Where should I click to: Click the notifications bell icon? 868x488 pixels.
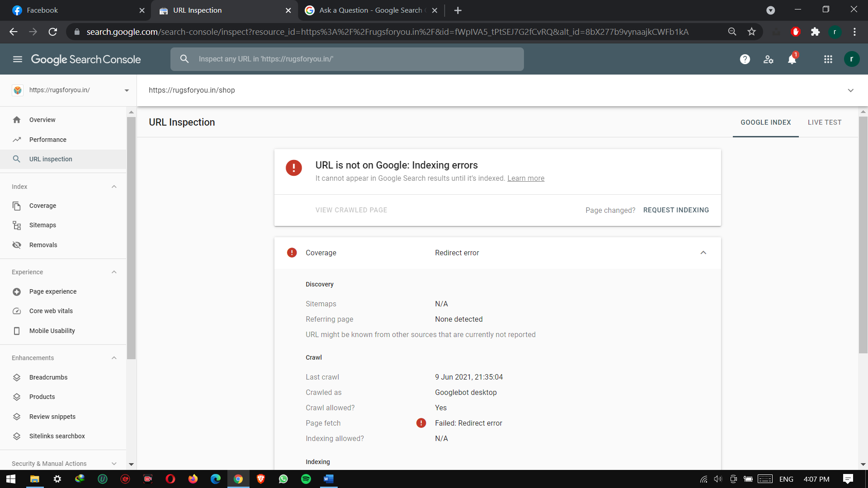[x=792, y=59]
